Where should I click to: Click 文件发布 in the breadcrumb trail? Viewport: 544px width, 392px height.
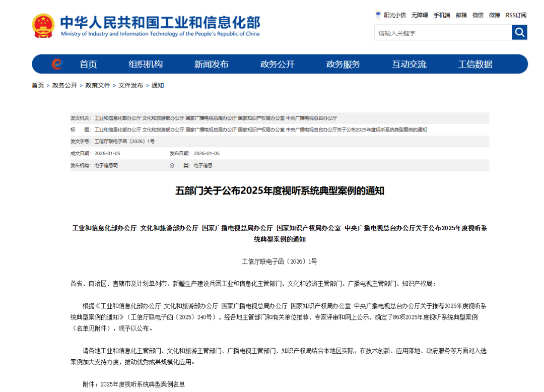(x=130, y=86)
